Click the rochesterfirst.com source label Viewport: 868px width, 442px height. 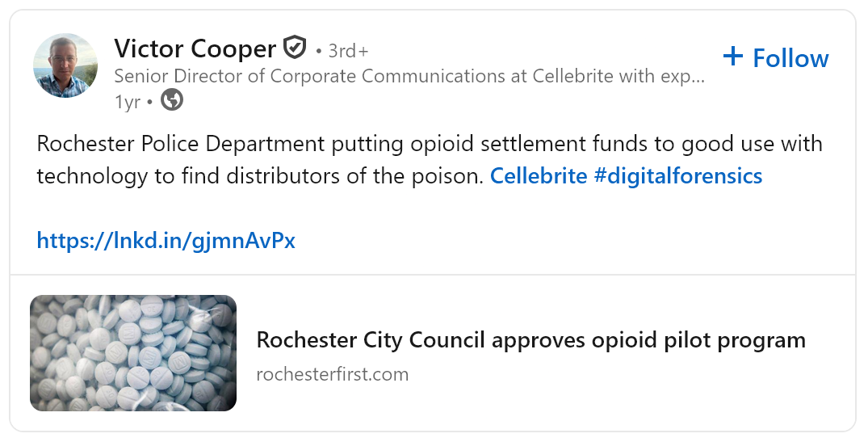pyautogui.click(x=332, y=374)
